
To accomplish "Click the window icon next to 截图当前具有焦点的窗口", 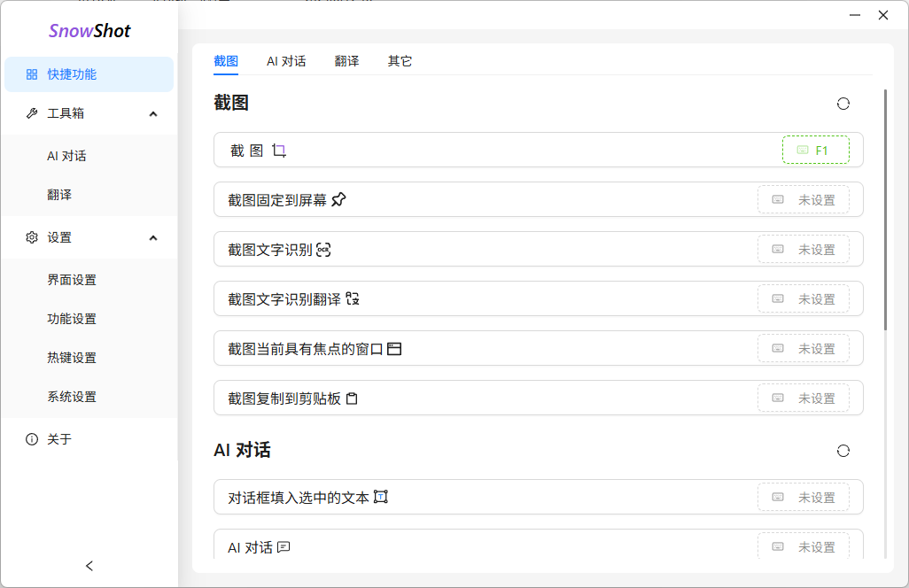I will click(x=394, y=349).
